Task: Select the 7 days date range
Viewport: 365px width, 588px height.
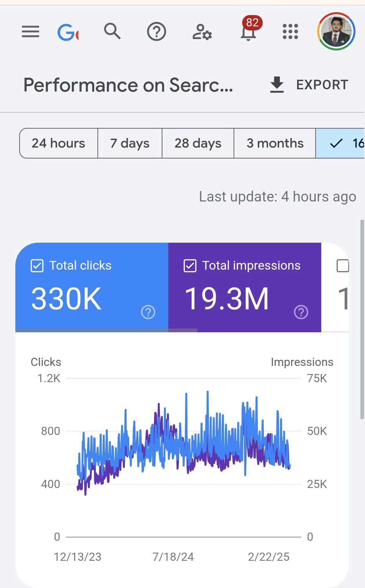Action: coord(130,143)
